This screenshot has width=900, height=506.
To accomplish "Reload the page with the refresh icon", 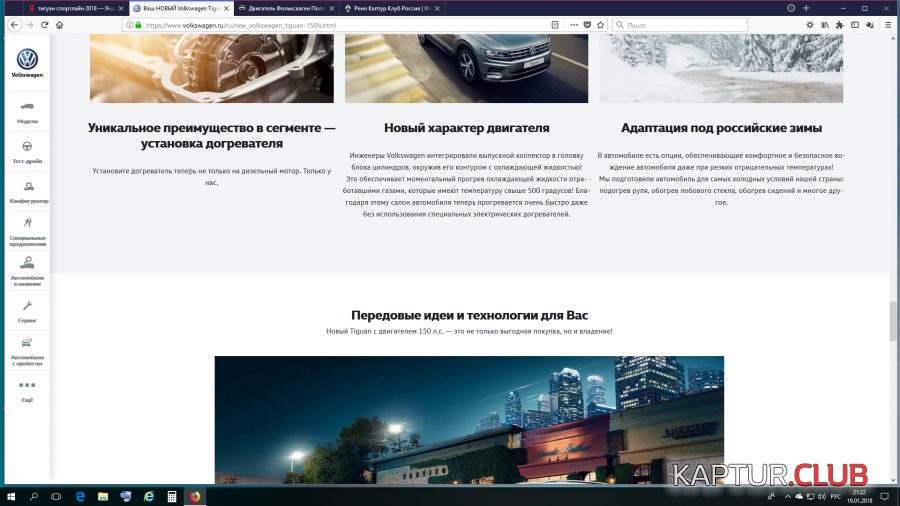I will (x=45, y=25).
